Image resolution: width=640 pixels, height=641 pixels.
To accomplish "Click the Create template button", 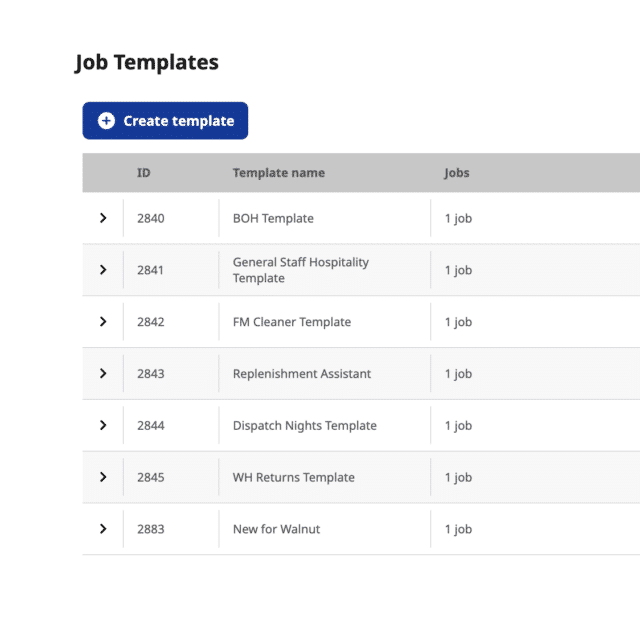I will [165, 121].
